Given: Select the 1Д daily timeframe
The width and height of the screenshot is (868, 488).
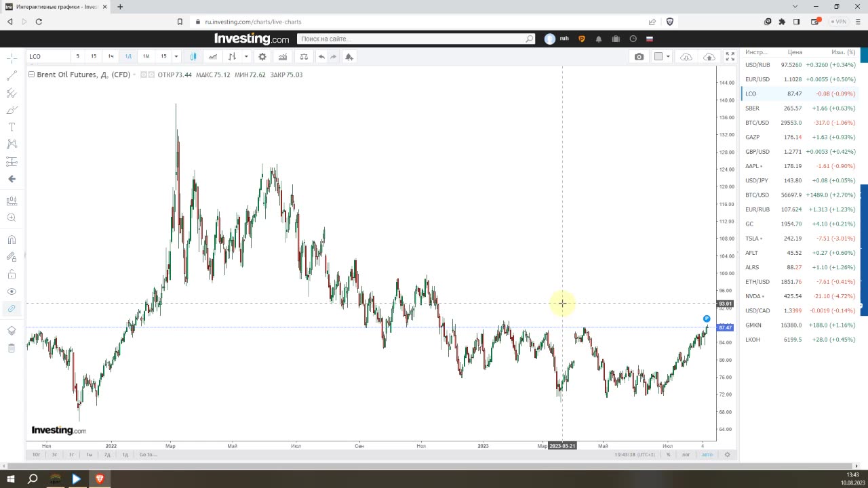Looking at the screenshot, I should coord(128,56).
